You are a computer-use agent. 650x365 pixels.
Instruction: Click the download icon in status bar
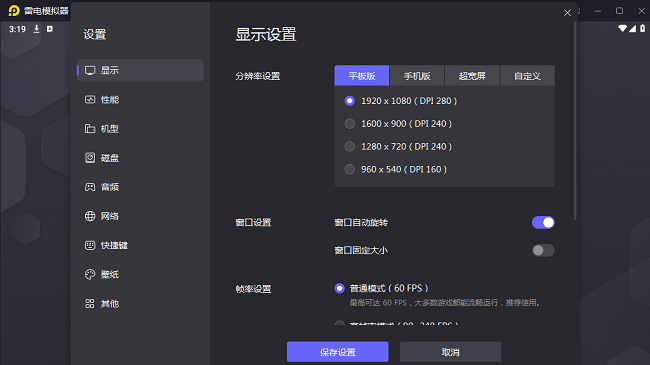pyautogui.click(x=36, y=29)
